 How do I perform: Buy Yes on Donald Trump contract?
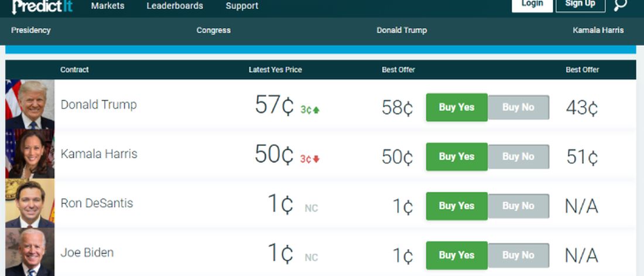(x=457, y=107)
